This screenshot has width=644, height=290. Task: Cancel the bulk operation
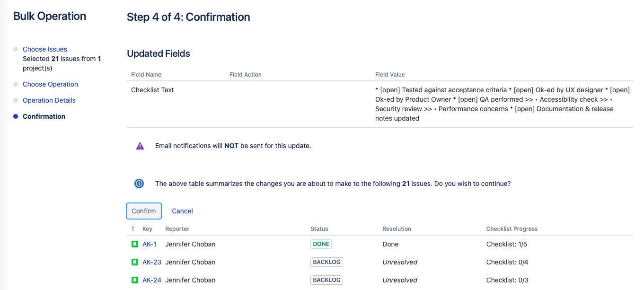click(x=182, y=211)
